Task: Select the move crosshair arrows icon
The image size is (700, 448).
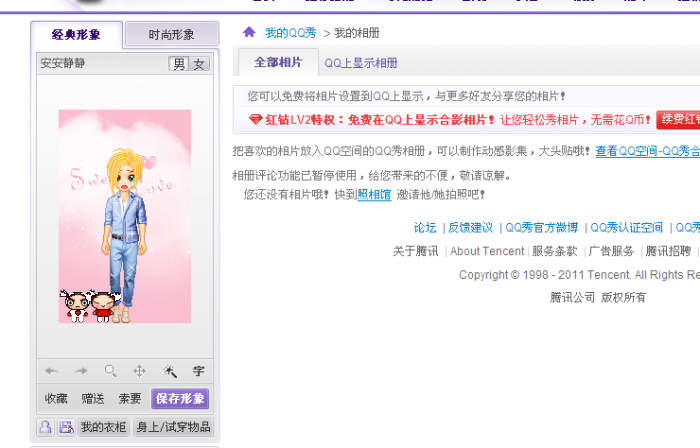Action: click(x=140, y=371)
